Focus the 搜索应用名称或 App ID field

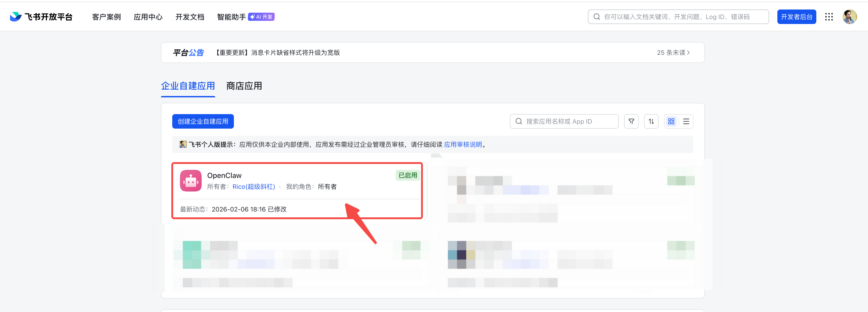coord(564,121)
